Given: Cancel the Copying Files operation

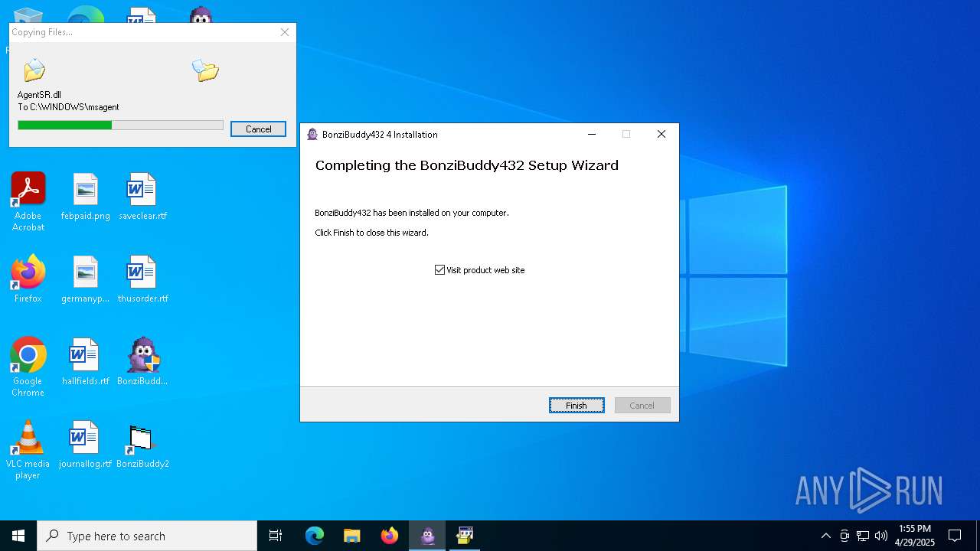Looking at the screenshot, I should 258,129.
